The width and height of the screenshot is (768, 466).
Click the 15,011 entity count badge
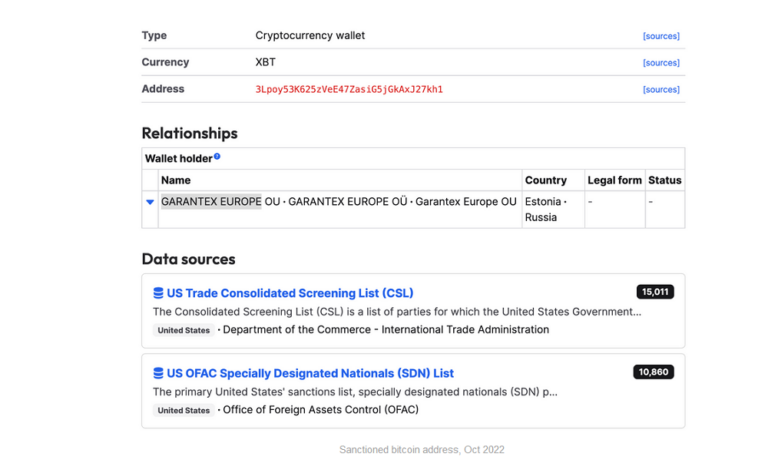(x=655, y=292)
